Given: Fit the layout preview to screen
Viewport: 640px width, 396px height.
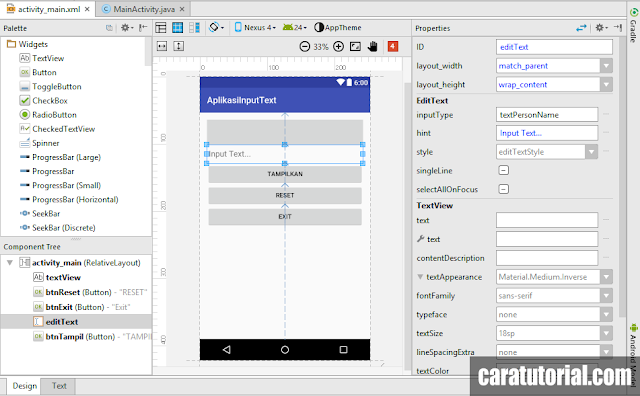Looking at the screenshot, I should pyautogui.click(x=356, y=47).
